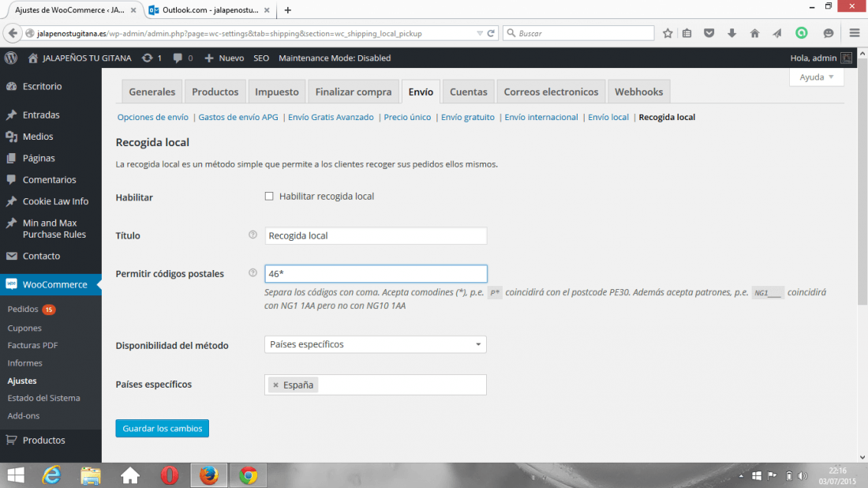This screenshot has width=868, height=488.
Task: Open site home JALAPEÑOS TU GITANA
Action: tap(80, 58)
